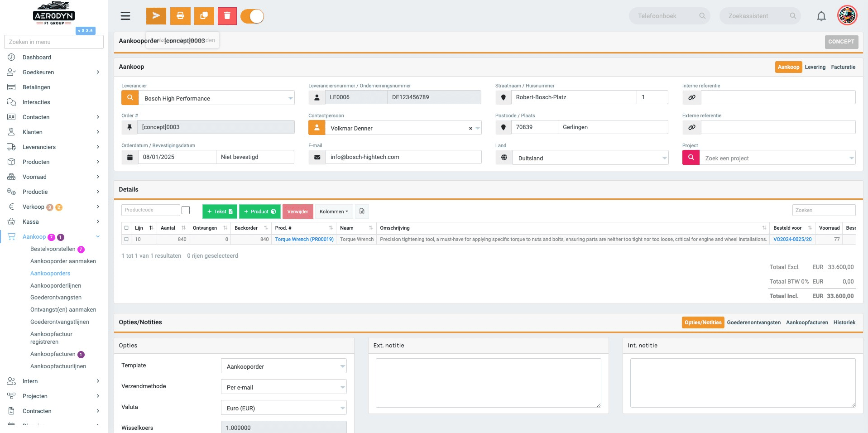Click the green Product add button
This screenshot has height=433, width=868.
(260, 212)
